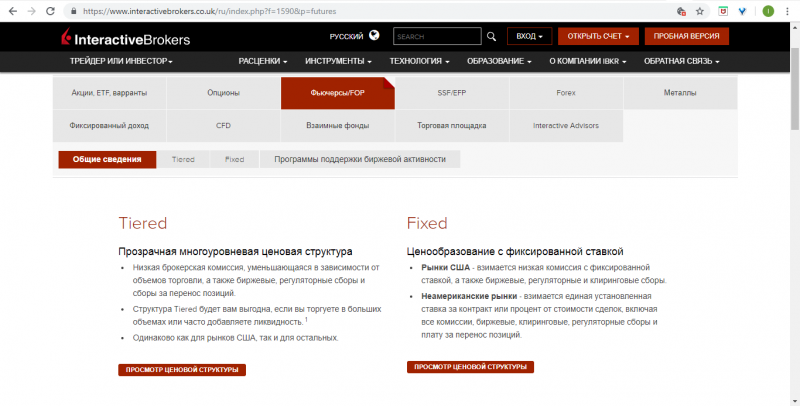The image size is (800, 406).
Task: Go back with browser back arrow
Action: pyautogui.click(x=13, y=11)
